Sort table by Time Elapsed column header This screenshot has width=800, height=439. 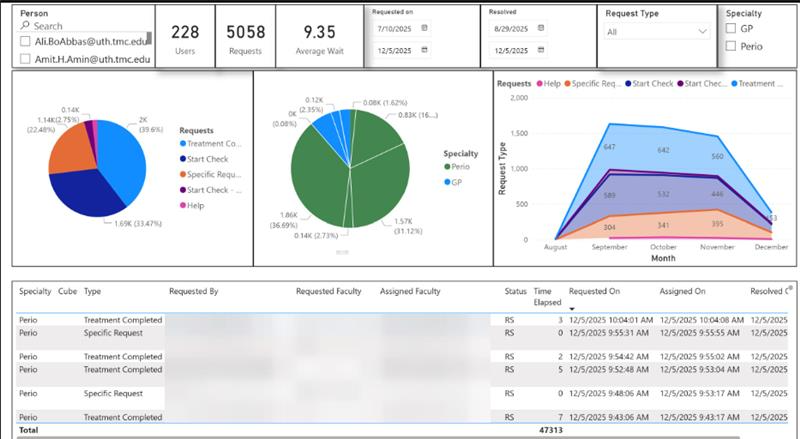547,297
